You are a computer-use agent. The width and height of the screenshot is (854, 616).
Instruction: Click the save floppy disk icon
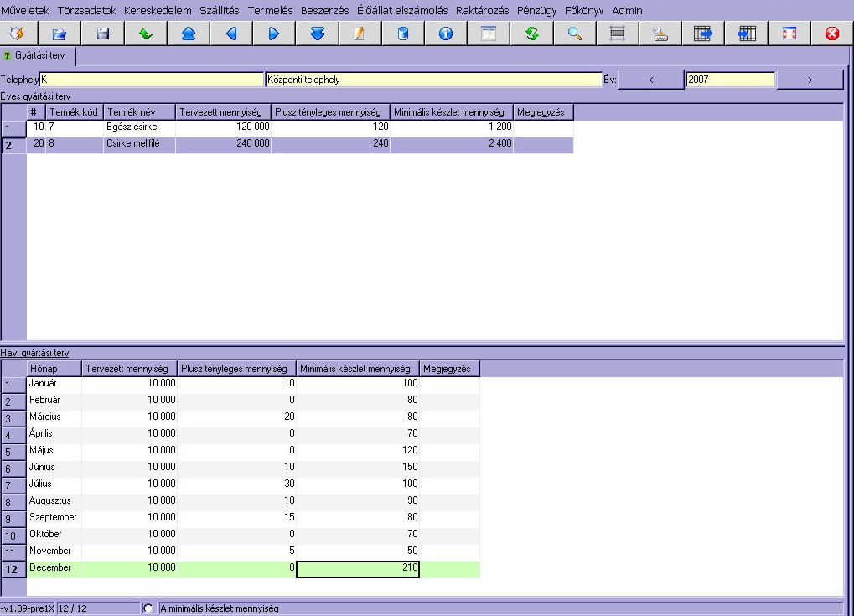(x=102, y=34)
